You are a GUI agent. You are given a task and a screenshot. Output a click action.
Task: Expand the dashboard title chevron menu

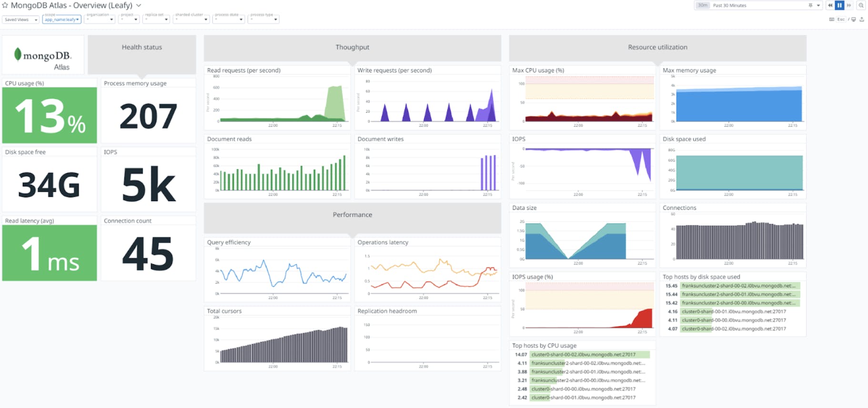point(139,5)
